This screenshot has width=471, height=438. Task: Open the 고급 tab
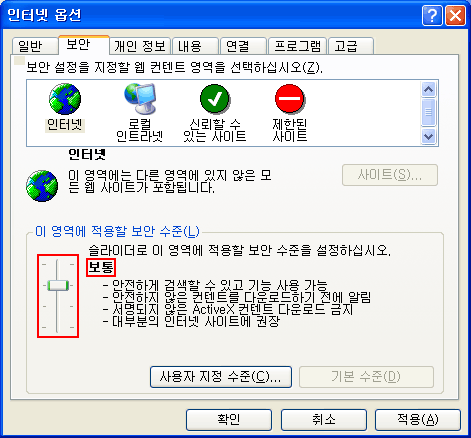(351, 46)
